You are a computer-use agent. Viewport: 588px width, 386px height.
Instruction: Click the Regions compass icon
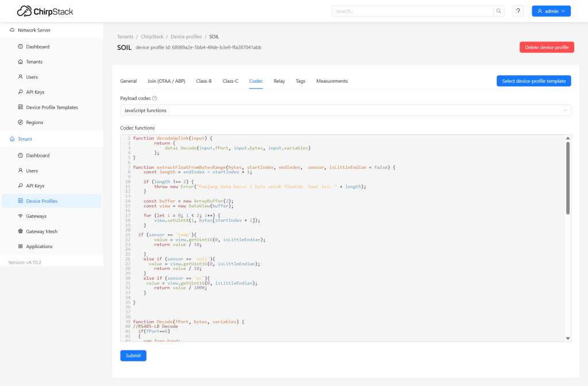(x=21, y=122)
